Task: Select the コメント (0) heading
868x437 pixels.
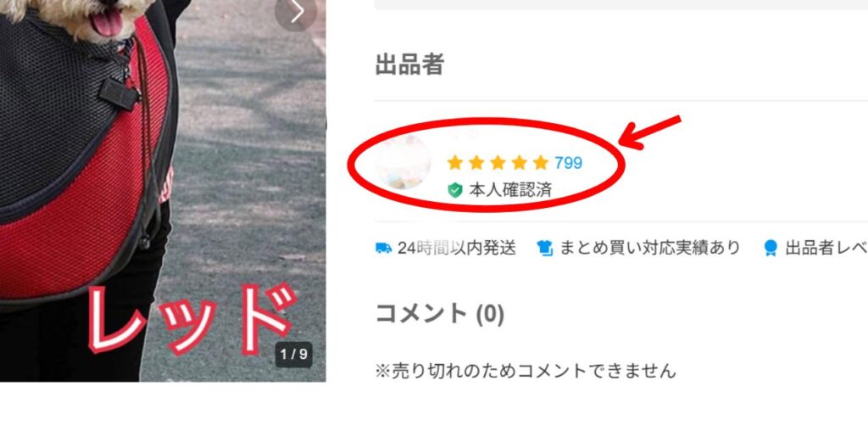Action: [440, 314]
